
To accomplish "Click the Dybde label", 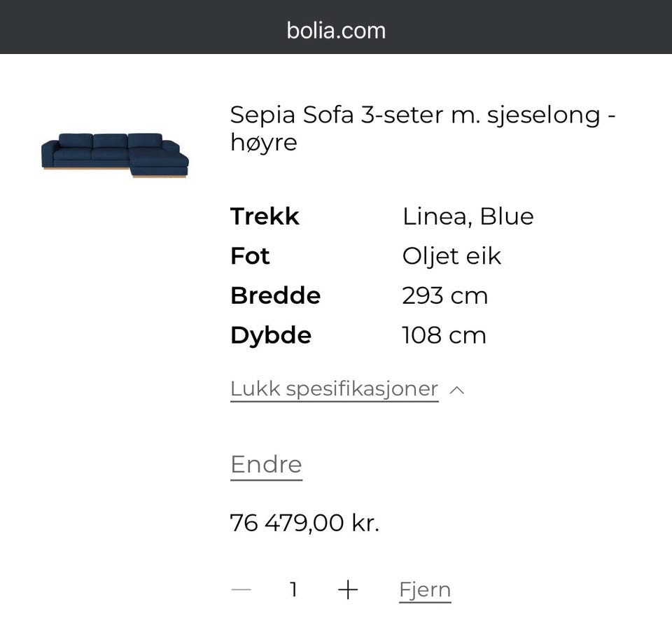I will 271,335.
